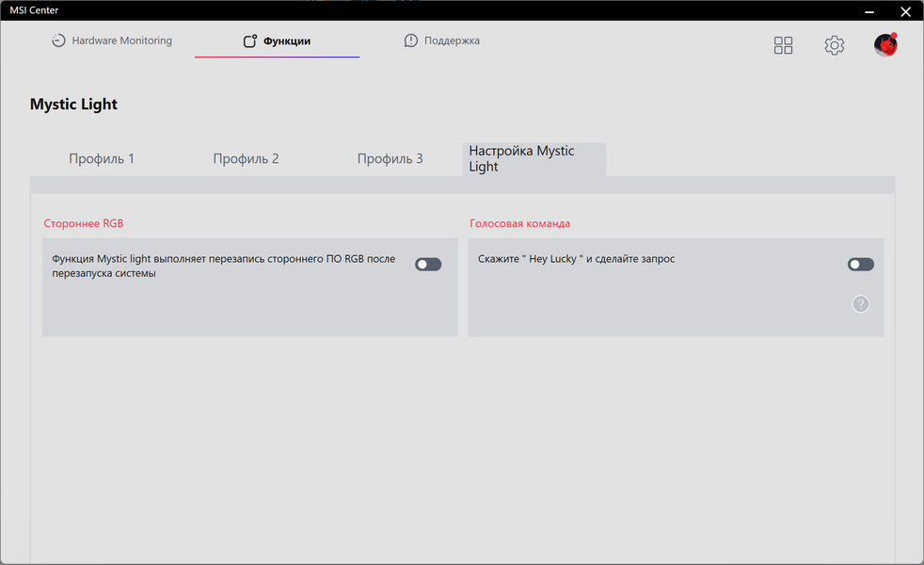Screen dimensions: 924x565
Task: Enable the Hey Lucky voice command toggle
Action: pos(860,265)
